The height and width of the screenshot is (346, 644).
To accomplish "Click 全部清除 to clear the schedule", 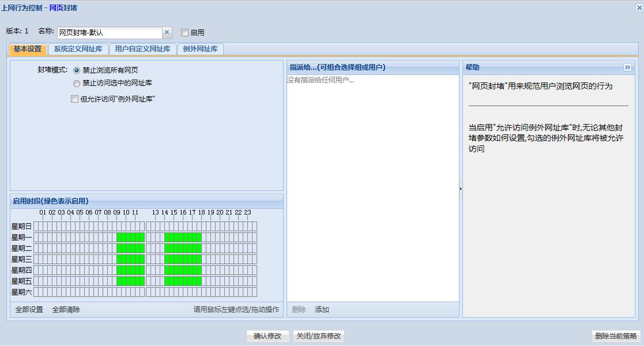I will pos(66,310).
